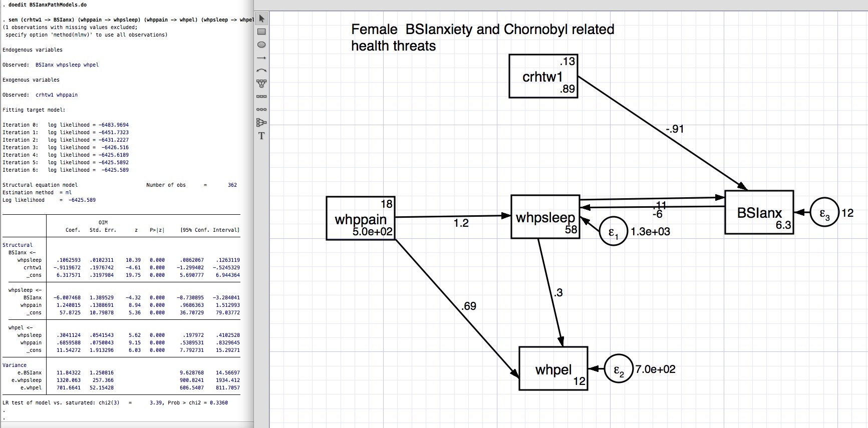Select the Add Measurement Component tool

(x=261, y=83)
